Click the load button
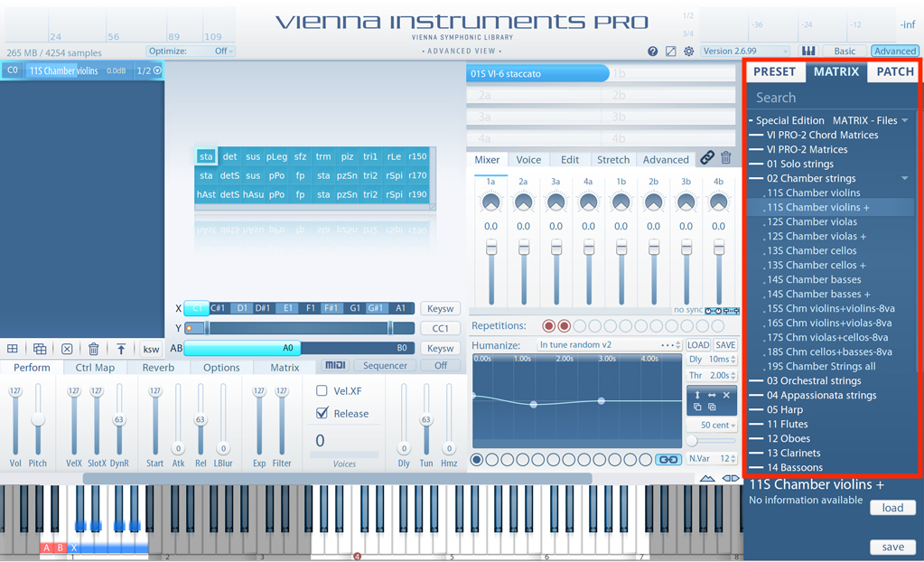This screenshot has height=562, width=924. pyautogui.click(x=892, y=508)
